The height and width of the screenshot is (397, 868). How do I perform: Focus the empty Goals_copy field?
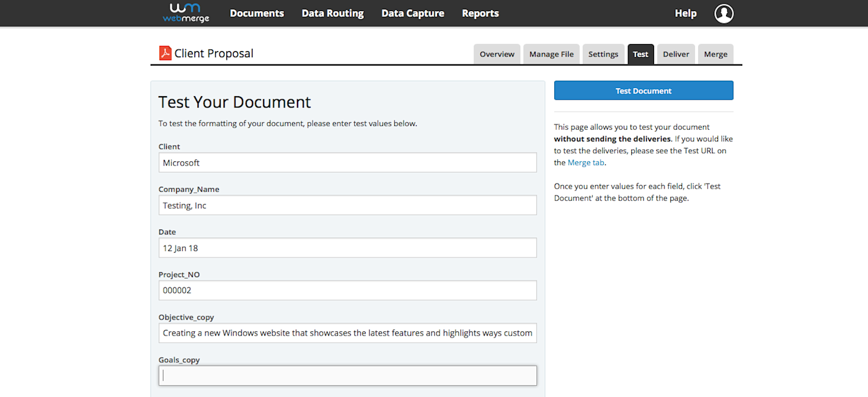pos(348,375)
